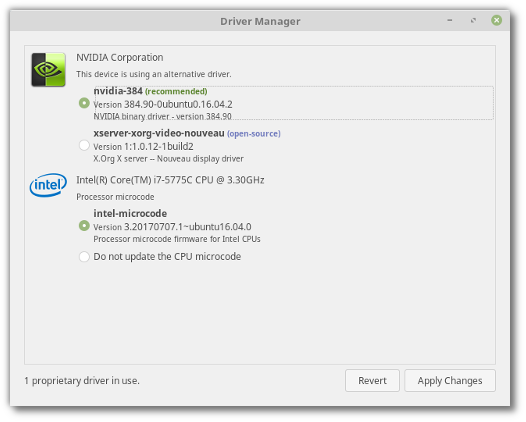Minimize the Driver Manager window
Viewport: 526px width, 422px height.
[450, 20]
